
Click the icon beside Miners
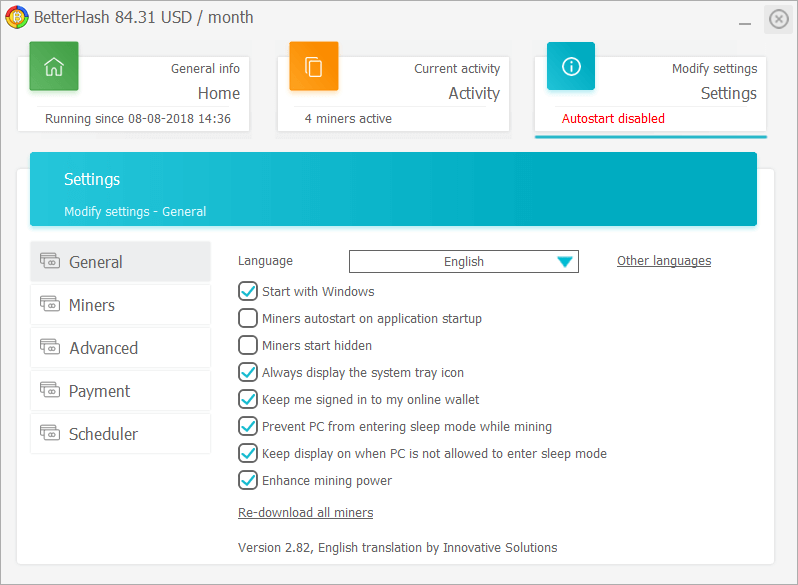coord(50,303)
